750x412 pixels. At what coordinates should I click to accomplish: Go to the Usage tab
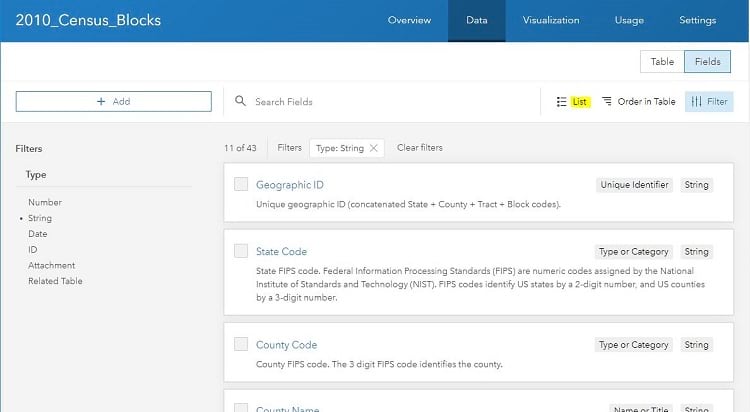coord(629,20)
